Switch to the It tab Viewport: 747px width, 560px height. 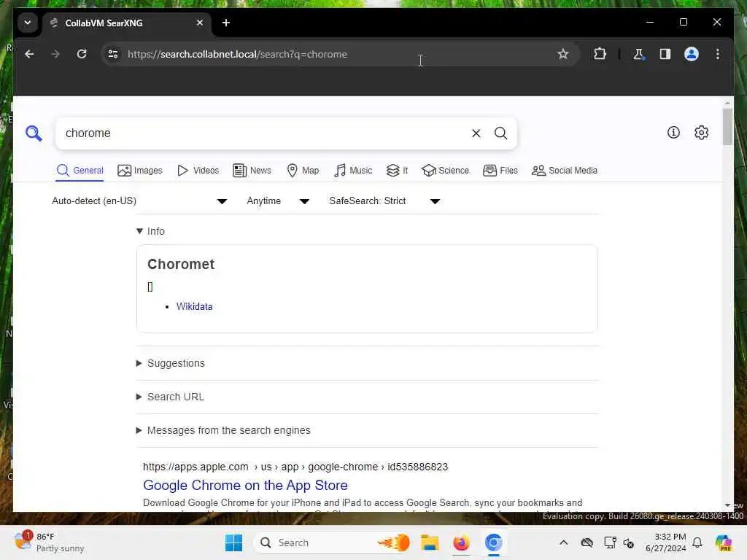pyautogui.click(x=397, y=171)
